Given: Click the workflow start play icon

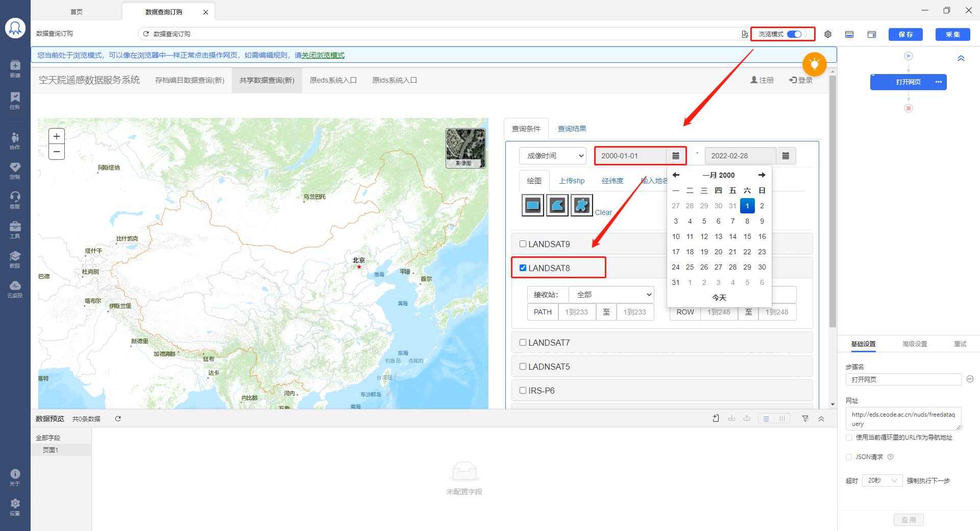Looking at the screenshot, I should [x=909, y=56].
